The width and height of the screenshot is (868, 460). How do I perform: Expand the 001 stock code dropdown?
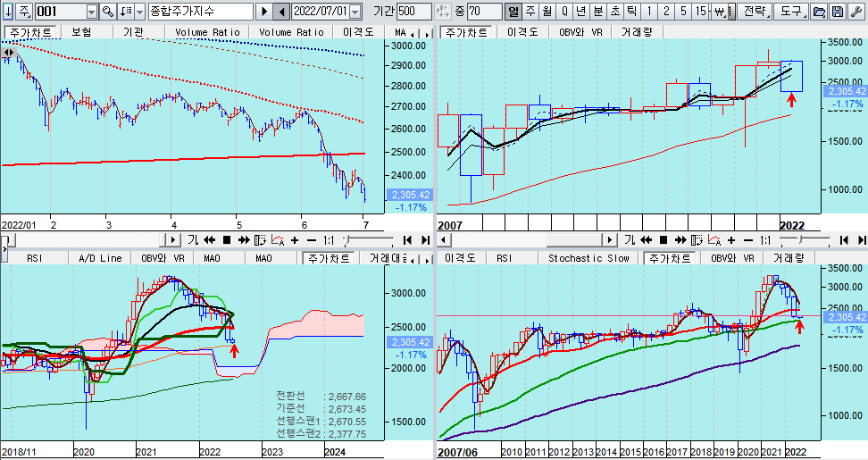tap(92, 12)
